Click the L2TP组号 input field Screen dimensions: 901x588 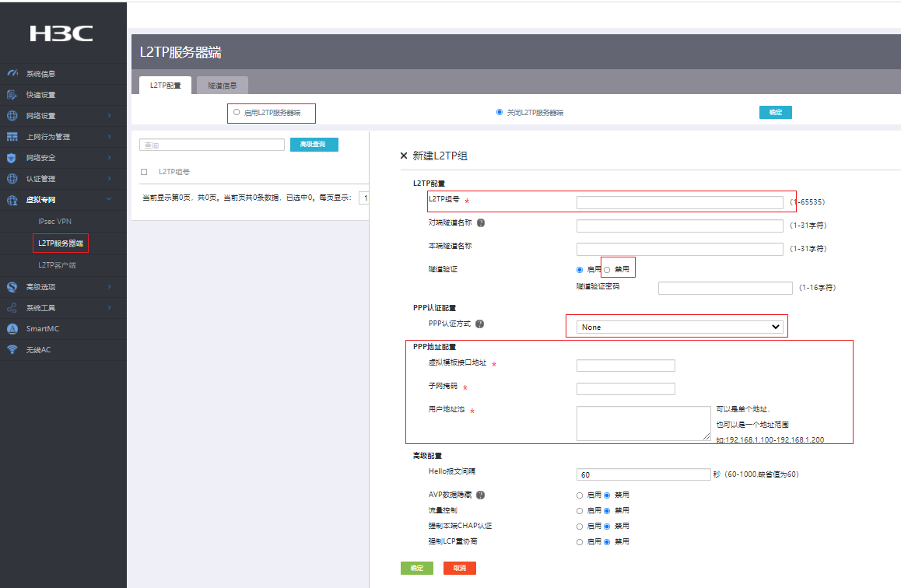click(680, 202)
